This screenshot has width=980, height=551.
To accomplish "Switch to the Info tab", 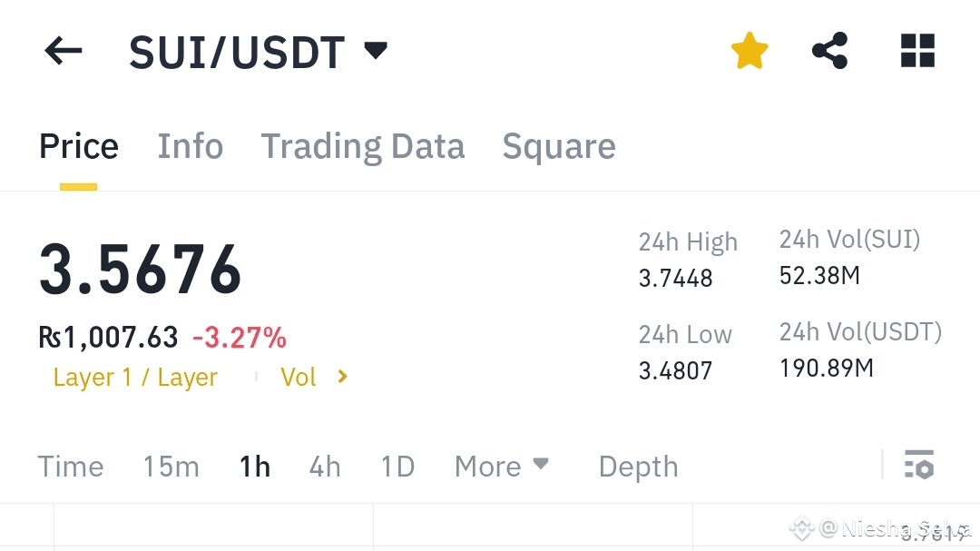I will [x=190, y=146].
